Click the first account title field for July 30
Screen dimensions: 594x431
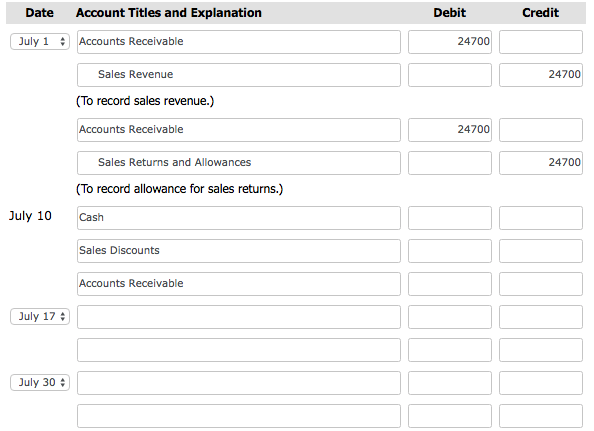pos(239,383)
